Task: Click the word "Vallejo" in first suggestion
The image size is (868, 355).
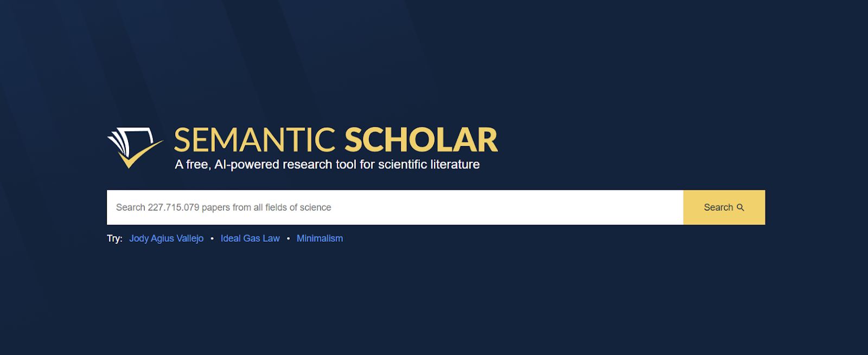Action: [190, 238]
